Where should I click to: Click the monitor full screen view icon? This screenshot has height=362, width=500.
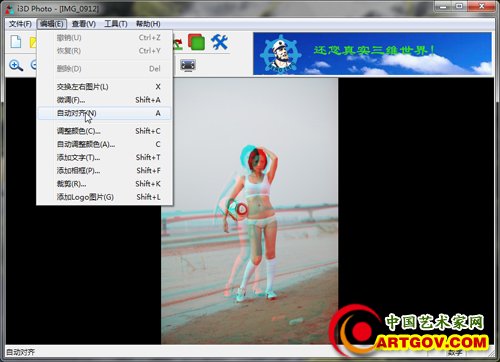(x=188, y=65)
